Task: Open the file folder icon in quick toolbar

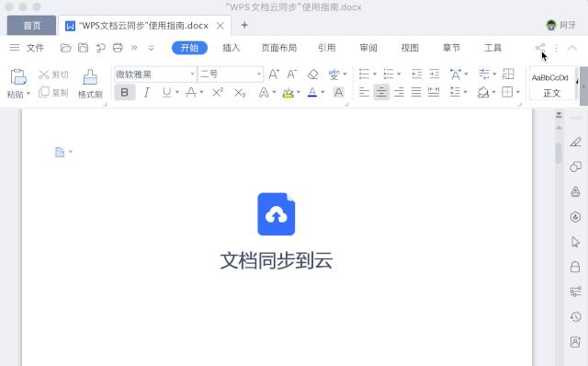Action: pyautogui.click(x=65, y=48)
